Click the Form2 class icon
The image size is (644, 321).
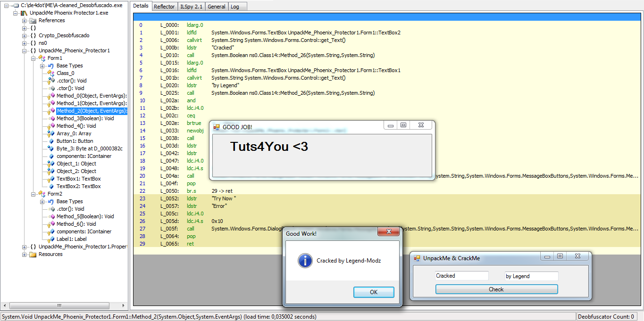pos(42,194)
